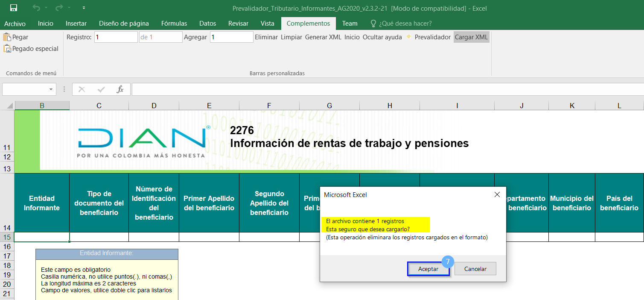
Task: Click the Eliminar toolbar button
Action: [x=266, y=37]
